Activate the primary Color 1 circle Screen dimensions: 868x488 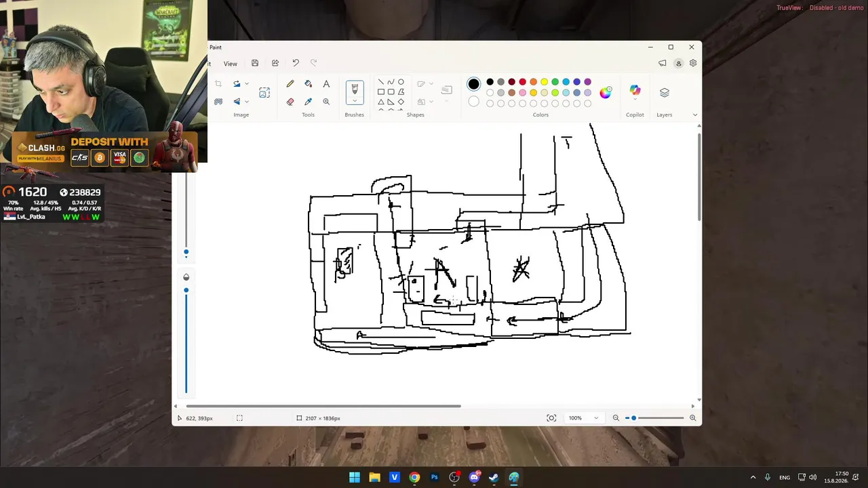(x=473, y=84)
